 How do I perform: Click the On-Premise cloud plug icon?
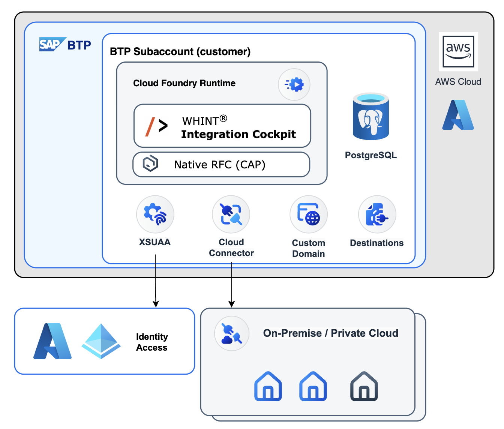(232, 333)
